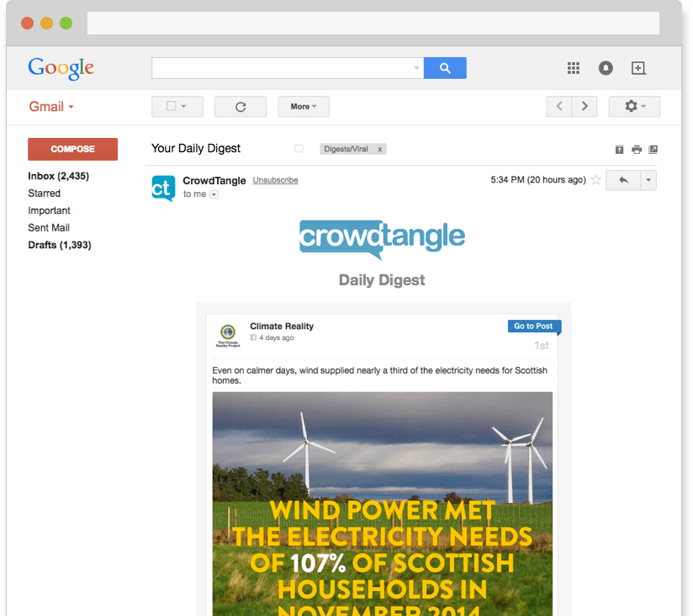693x616 pixels.
Task: Click the Facebook icon beside 4 days ago
Action: [253, 337]
